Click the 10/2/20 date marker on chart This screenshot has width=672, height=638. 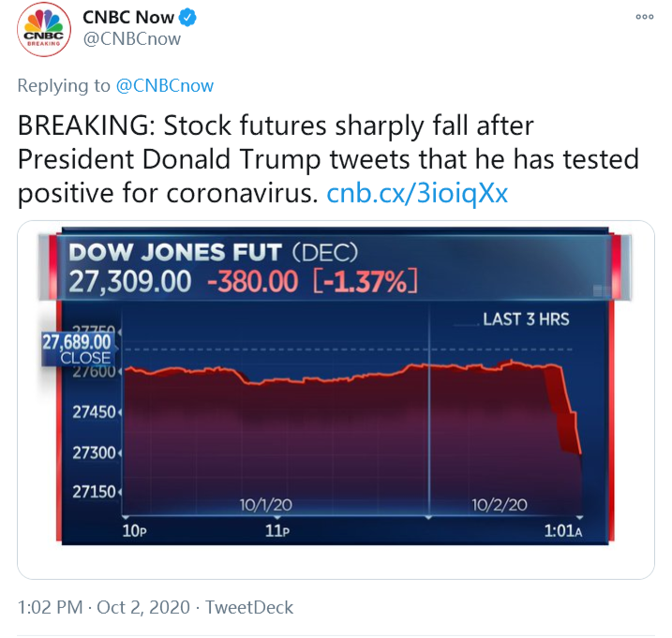click(x=500, y=505)
